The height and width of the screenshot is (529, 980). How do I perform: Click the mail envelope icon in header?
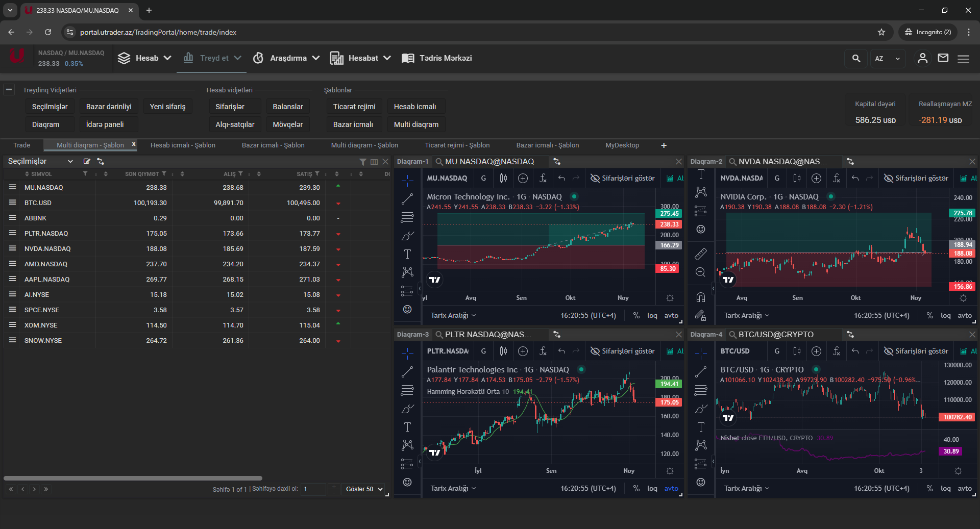pyautogui.click(x=943, y=58)
